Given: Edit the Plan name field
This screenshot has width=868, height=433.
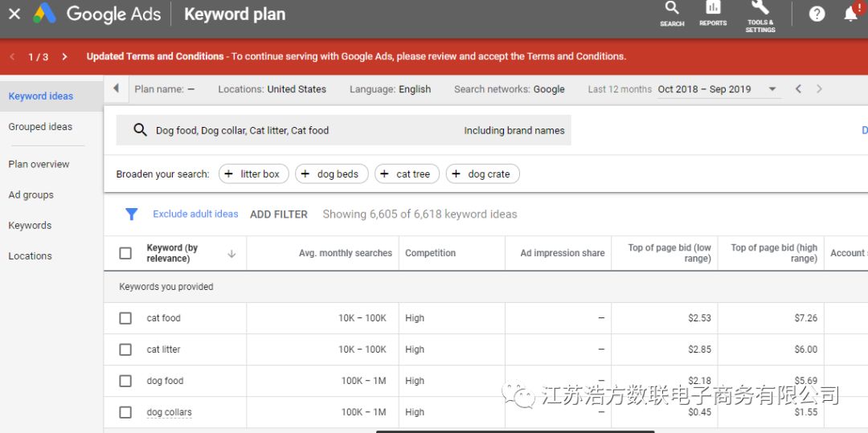Looking at the screenshot, I should click(x=165, y=89).
